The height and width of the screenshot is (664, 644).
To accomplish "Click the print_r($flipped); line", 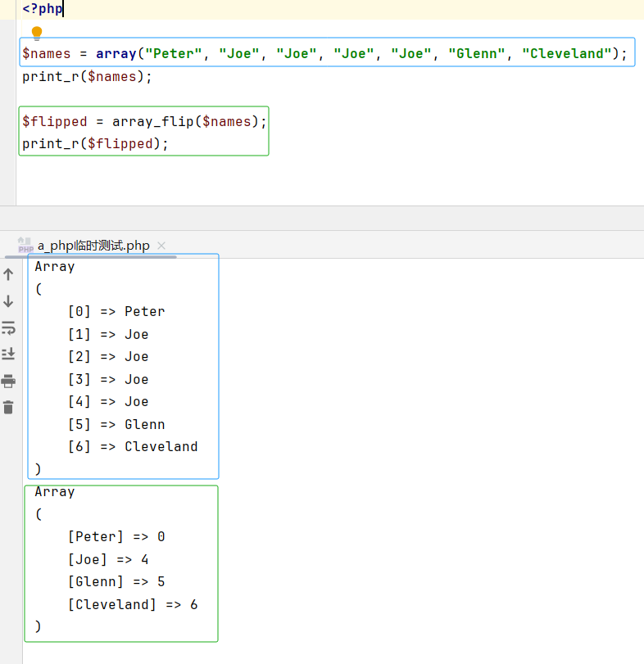I will 95,144.
